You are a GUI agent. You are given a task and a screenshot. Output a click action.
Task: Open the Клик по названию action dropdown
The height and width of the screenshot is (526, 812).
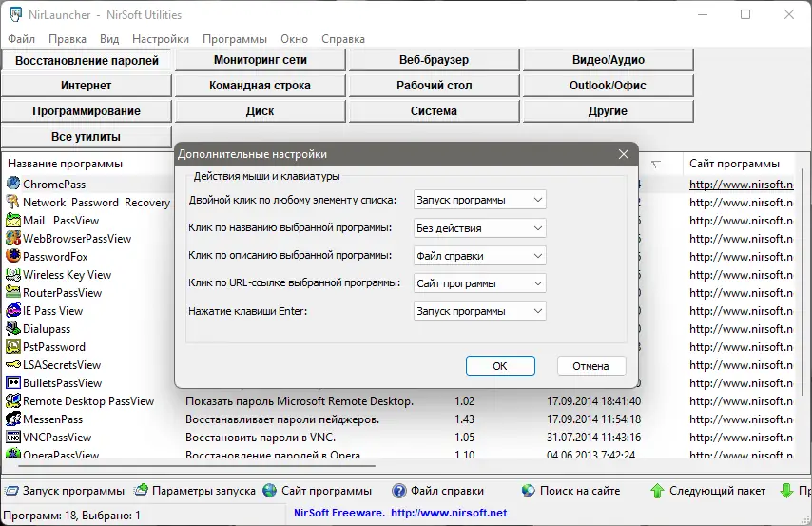point(479,227)
